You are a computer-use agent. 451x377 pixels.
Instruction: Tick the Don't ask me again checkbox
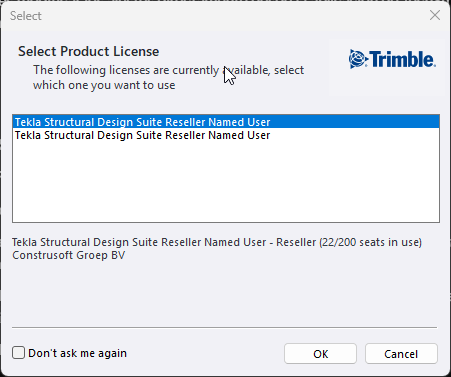[18, 353]
